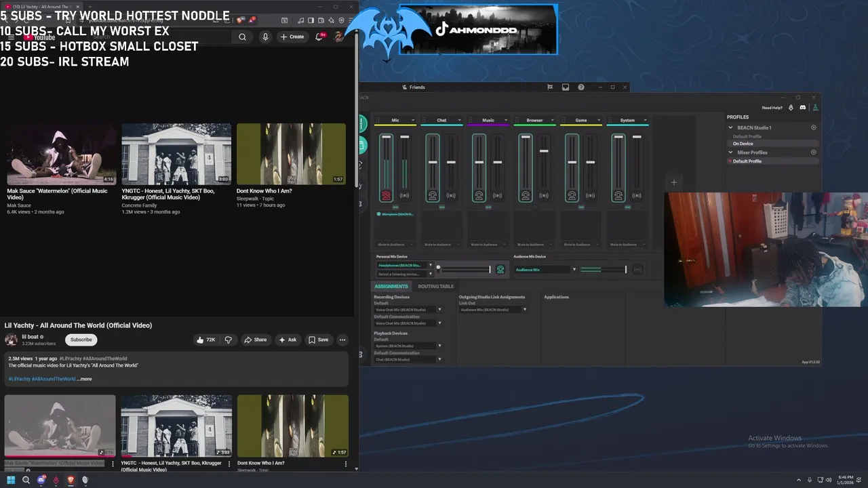Viewport: 868px width, 488px height.
Task: Open the Chat channel dropdown
Action: coord(459,120)
